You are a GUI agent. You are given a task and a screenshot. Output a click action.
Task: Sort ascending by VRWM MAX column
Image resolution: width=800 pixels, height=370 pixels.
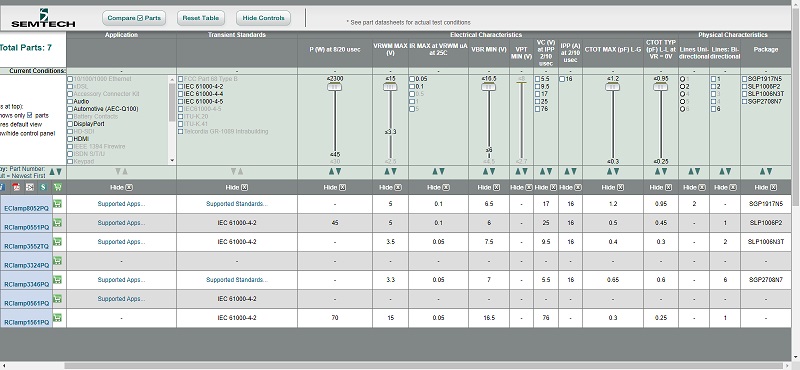click(x=386, y=171)
